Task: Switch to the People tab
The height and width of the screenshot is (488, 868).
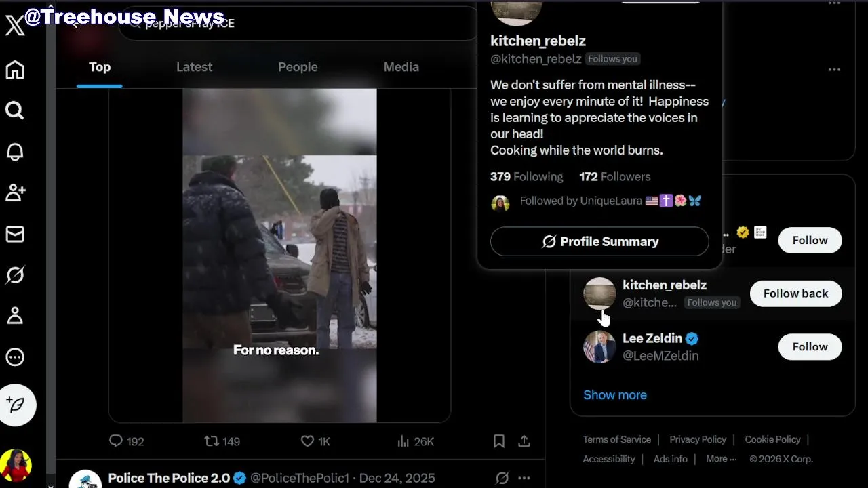Action: (x=298, y=67)
